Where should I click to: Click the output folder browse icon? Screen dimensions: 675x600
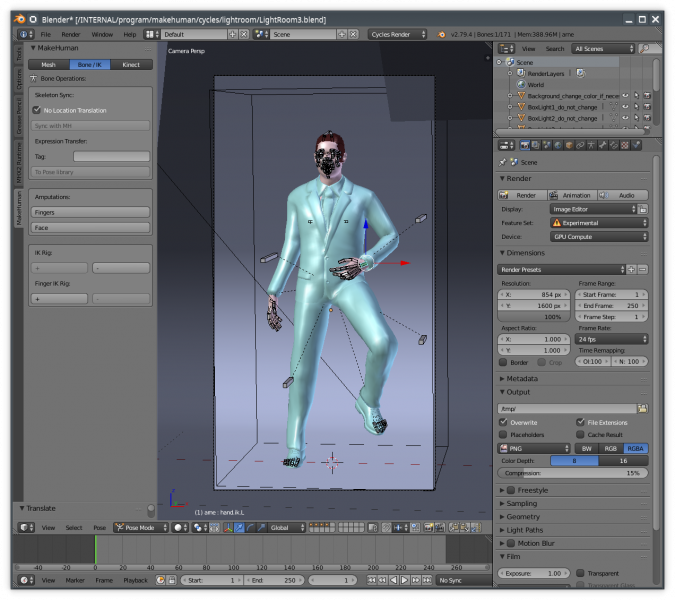[x=643, y=408]
